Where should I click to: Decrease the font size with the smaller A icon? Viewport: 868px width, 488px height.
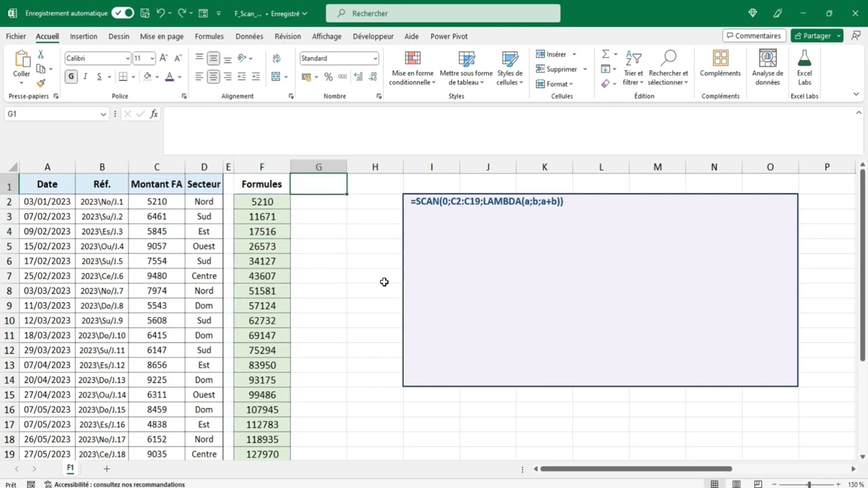[178, 58]
